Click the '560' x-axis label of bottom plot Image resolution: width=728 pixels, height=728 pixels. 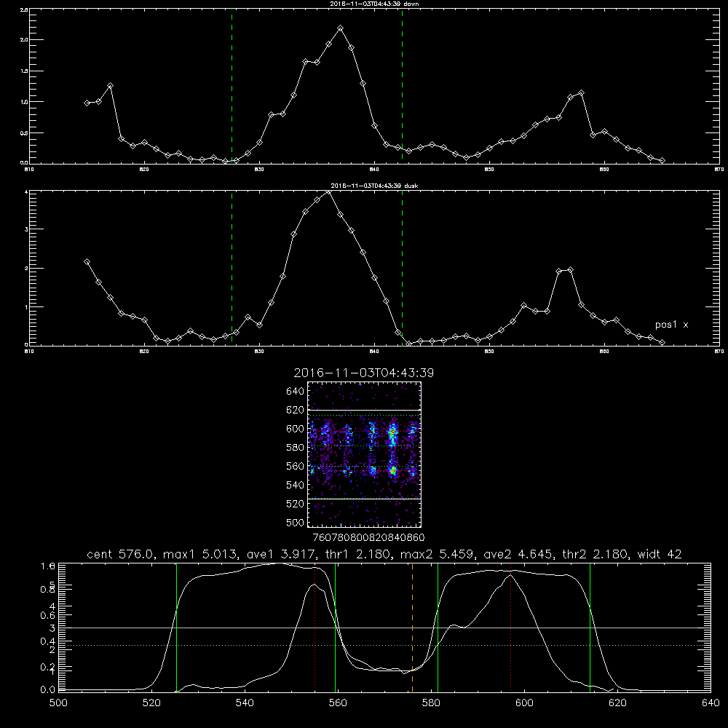pos(338,703)
